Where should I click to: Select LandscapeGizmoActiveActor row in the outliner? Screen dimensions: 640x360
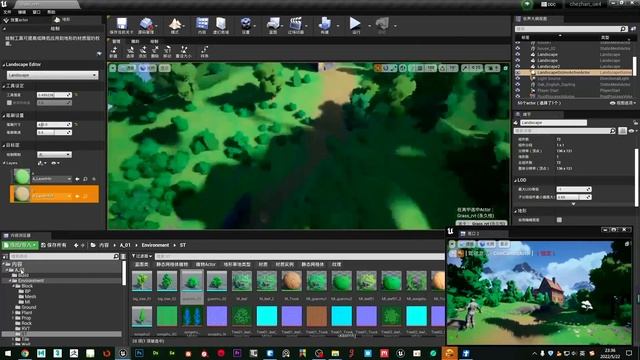pos(573,72)
